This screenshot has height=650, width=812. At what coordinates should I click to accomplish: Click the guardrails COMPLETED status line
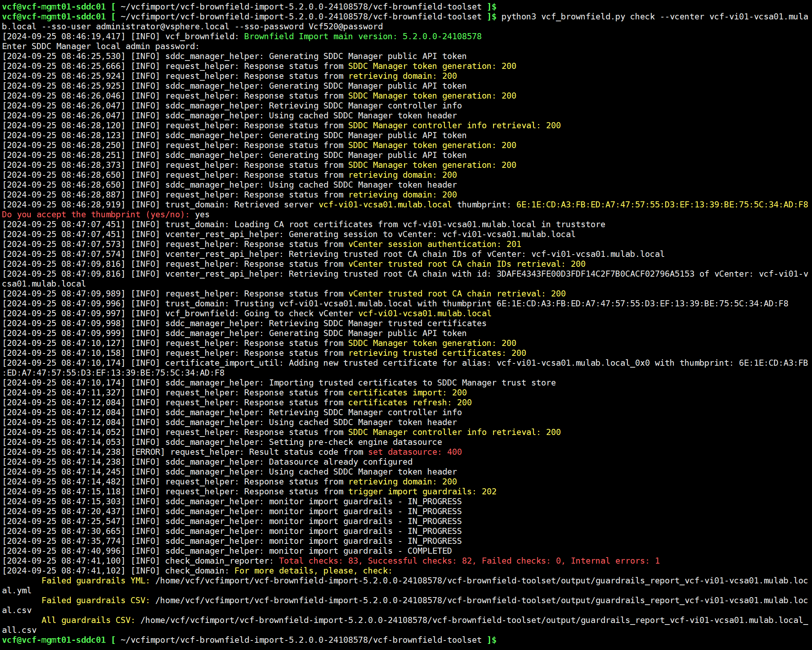360,551
